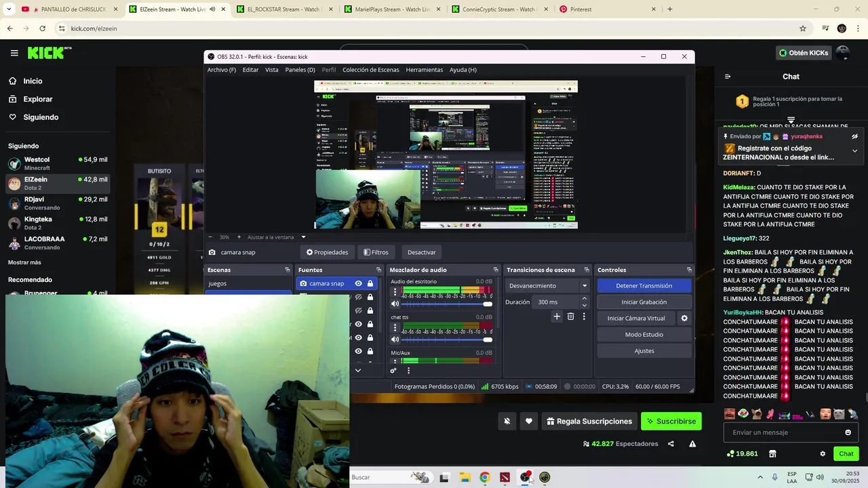Click the Suscribirse button

671,421
